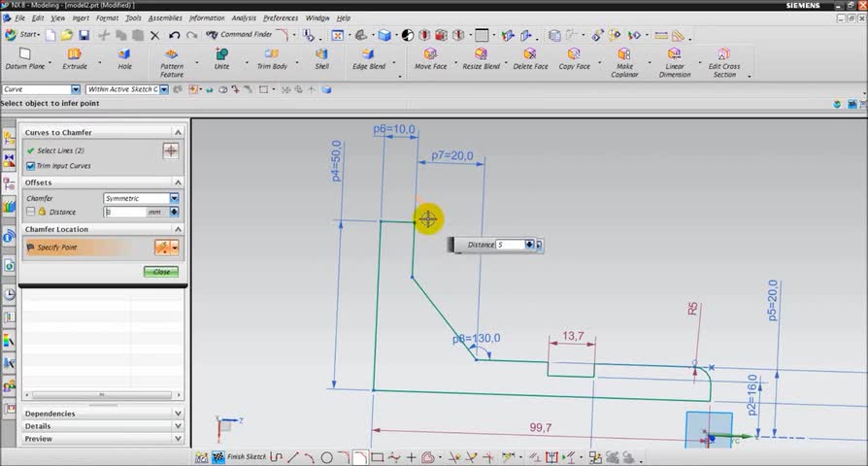
Task: Select the Resize Blend tool
Action: (481, 58)
